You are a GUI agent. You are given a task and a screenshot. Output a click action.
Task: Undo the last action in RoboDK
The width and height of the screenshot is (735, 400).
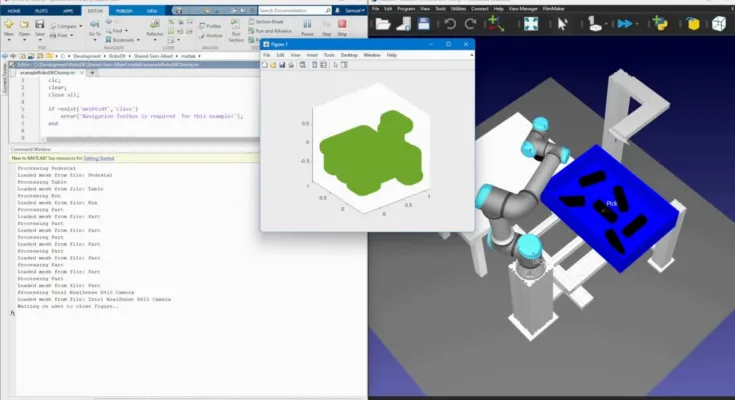(x=449, y=23)
